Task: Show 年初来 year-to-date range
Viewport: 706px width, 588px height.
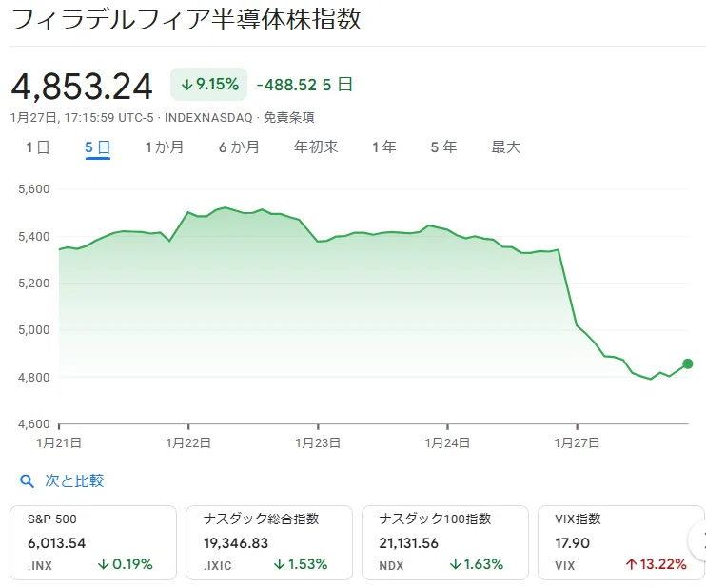Action: tap(316, 147)
